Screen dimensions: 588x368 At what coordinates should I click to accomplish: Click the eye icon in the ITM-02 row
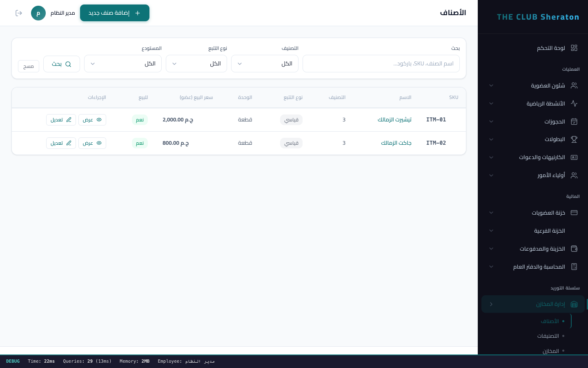click(x=99, y=143)
